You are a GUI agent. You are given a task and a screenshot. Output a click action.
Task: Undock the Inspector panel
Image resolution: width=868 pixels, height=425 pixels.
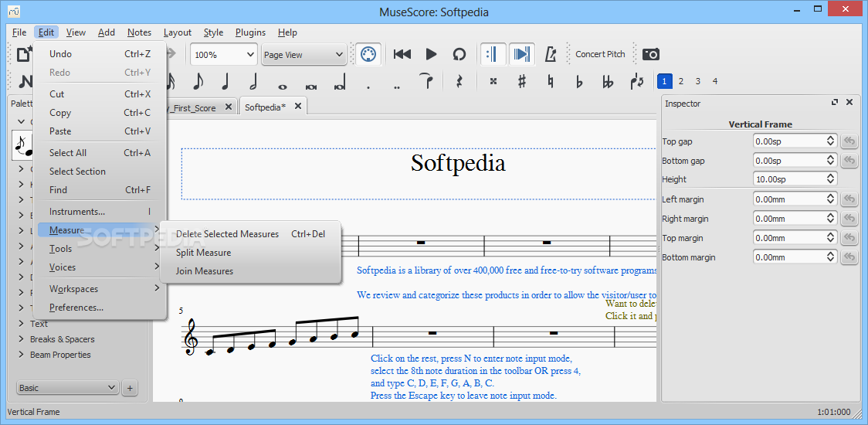click(835, 103)
